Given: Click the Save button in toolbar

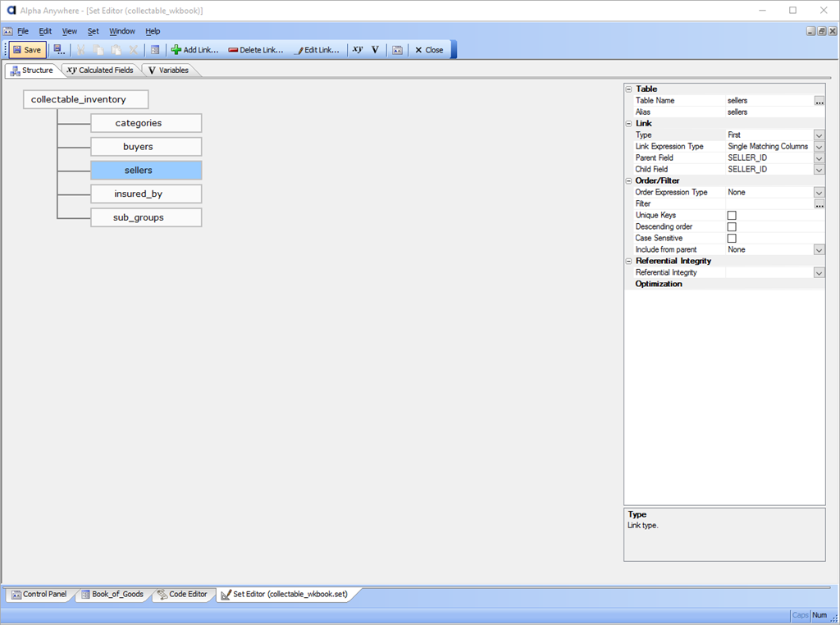Looking at the screenshot, I should coord(27,50).
